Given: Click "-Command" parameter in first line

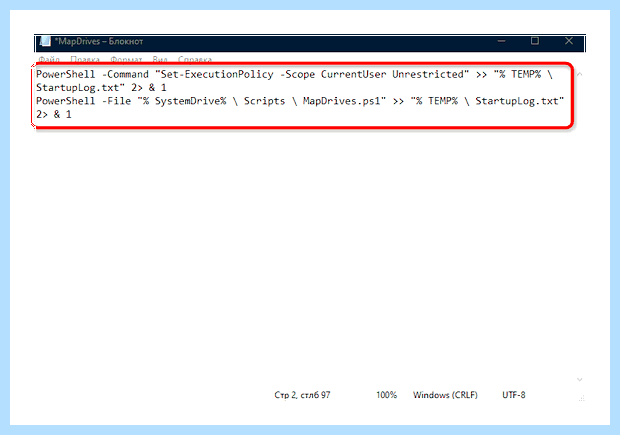Looking at the screenshot, I should tap(125, 74).
